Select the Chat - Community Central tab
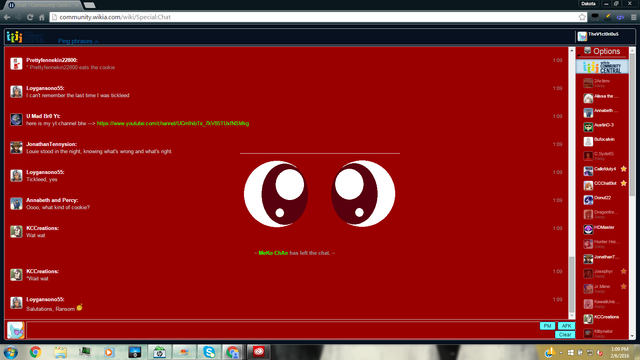Viewport: 640px width, 360px height. click(x=43, y=5)
